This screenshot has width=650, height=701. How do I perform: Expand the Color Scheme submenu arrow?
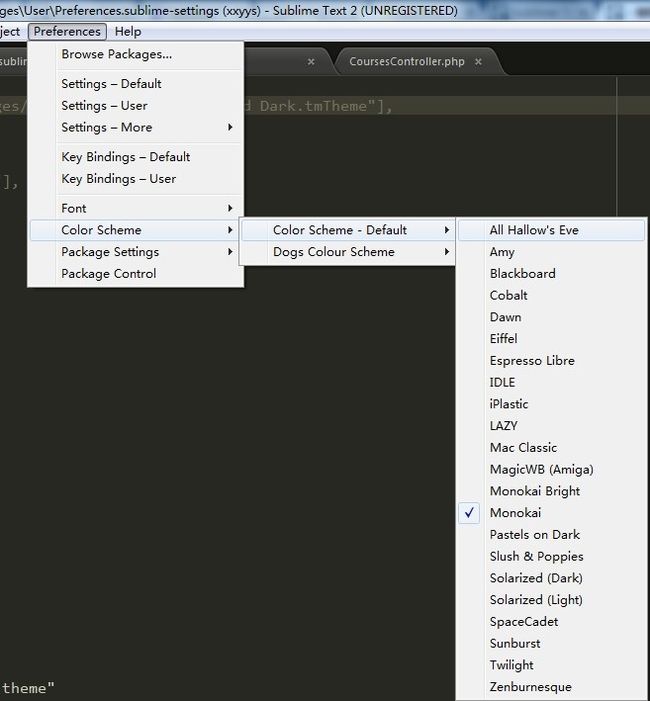(x=230, y=230)
